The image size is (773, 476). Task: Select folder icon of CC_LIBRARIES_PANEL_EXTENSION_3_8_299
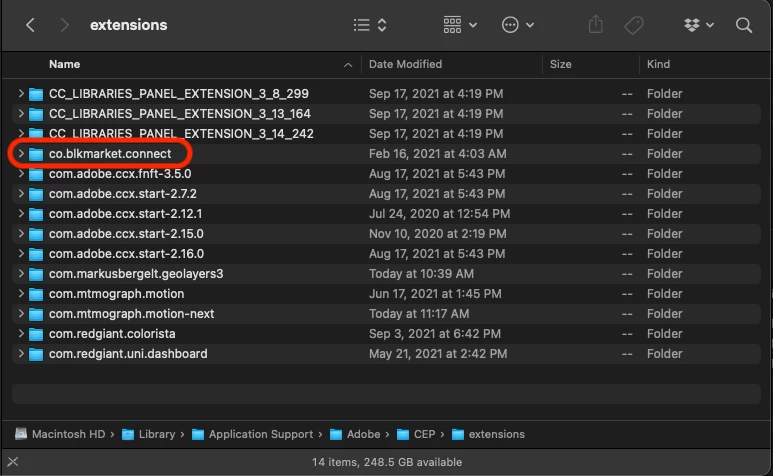(x=35, y=94)
